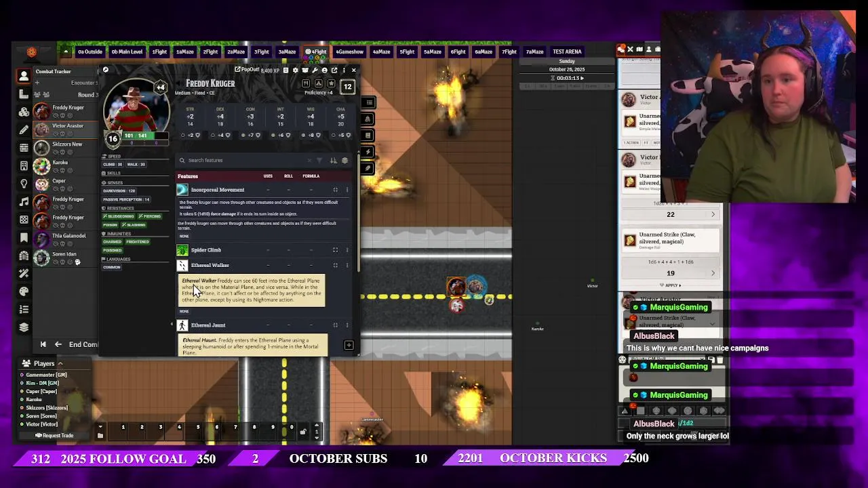Click the PopOut! button

tap(248, 70)
